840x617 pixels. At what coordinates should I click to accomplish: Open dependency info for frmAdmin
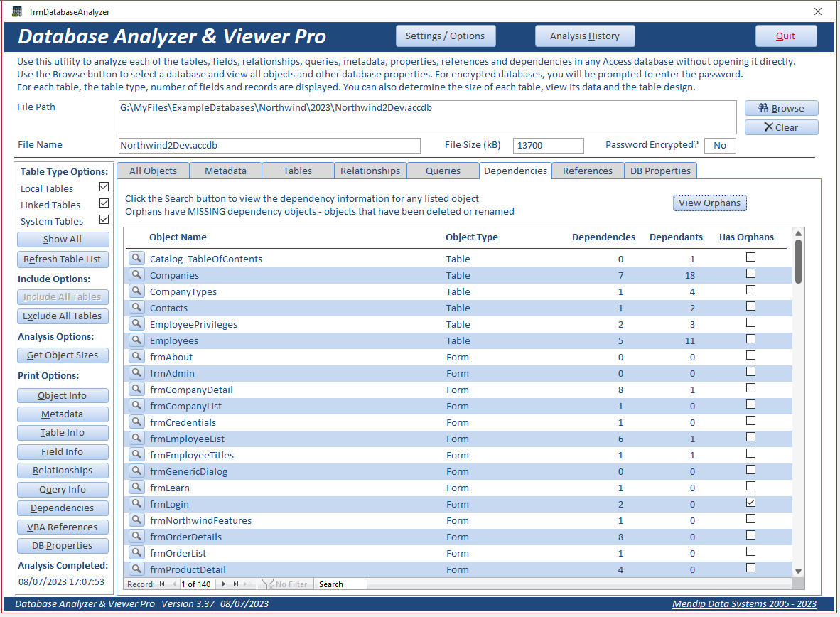136,373
